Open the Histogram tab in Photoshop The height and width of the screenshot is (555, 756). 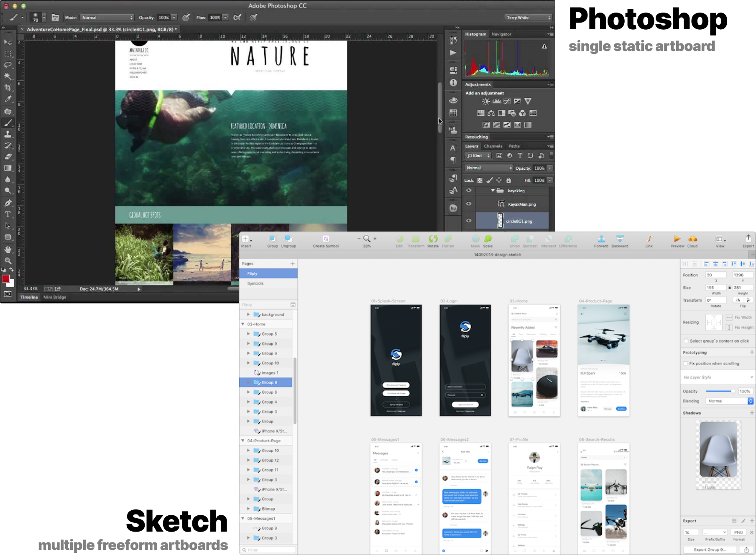[476, 34]
